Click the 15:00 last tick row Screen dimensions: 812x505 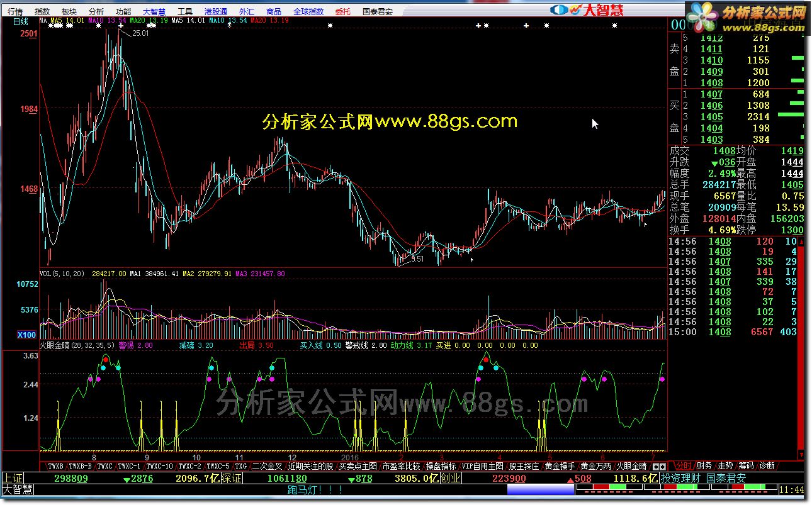[733, 332]
